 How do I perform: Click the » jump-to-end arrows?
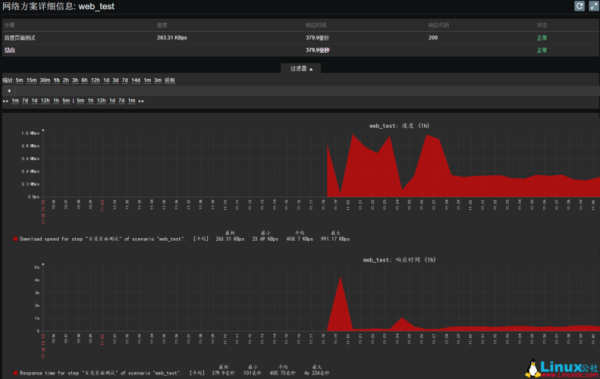pyautogui.click(x=141, y=101)
